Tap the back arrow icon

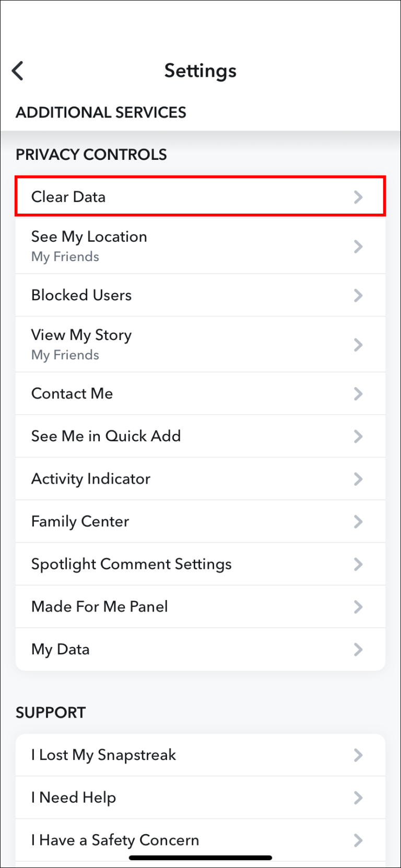(18, 71)
